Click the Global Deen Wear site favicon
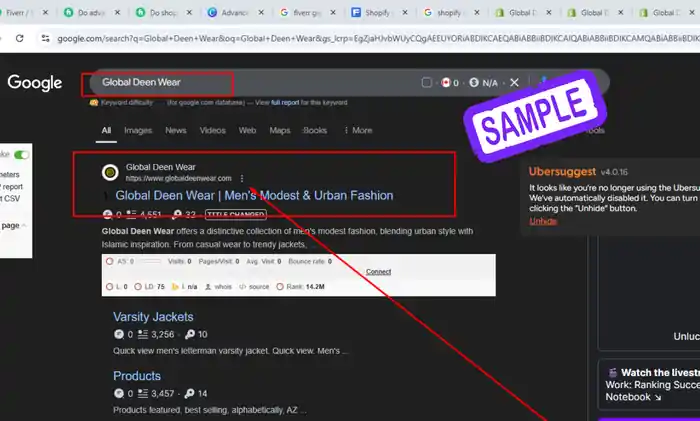This screenshot has width=700, height=421. click(x=110, y=172)
